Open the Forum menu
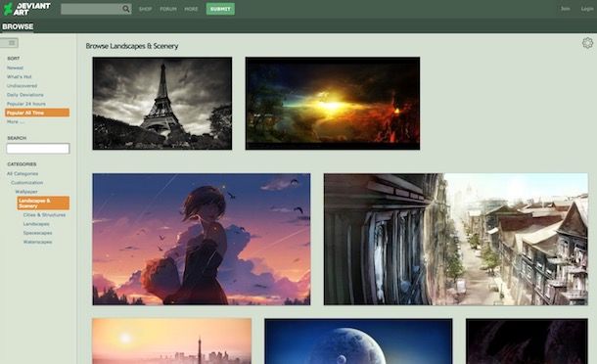The height and width of the screenshot is (364, 597). pos(168,9)
